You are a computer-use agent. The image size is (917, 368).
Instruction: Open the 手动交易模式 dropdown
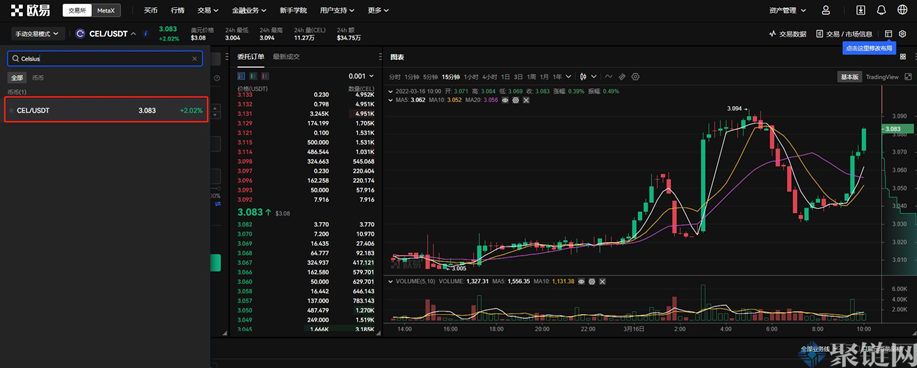(37, 34)
